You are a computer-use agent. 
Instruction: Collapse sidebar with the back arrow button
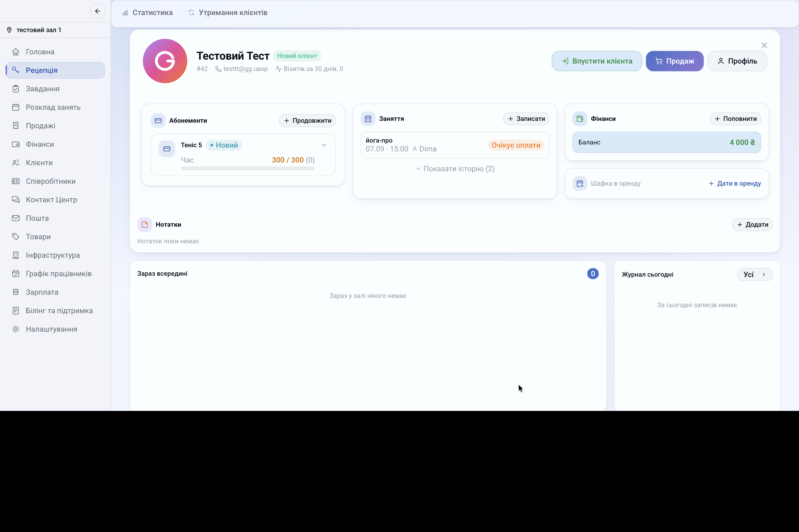click(97, 11)
